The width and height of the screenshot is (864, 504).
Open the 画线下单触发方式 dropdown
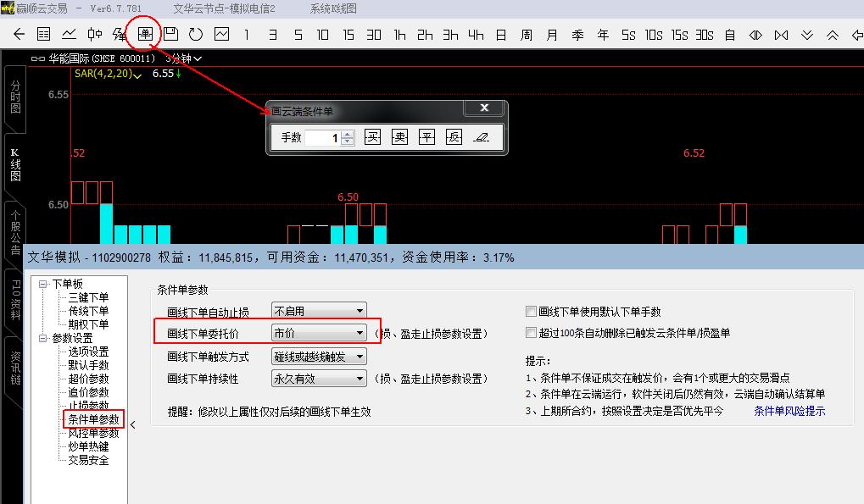[319, 357]
